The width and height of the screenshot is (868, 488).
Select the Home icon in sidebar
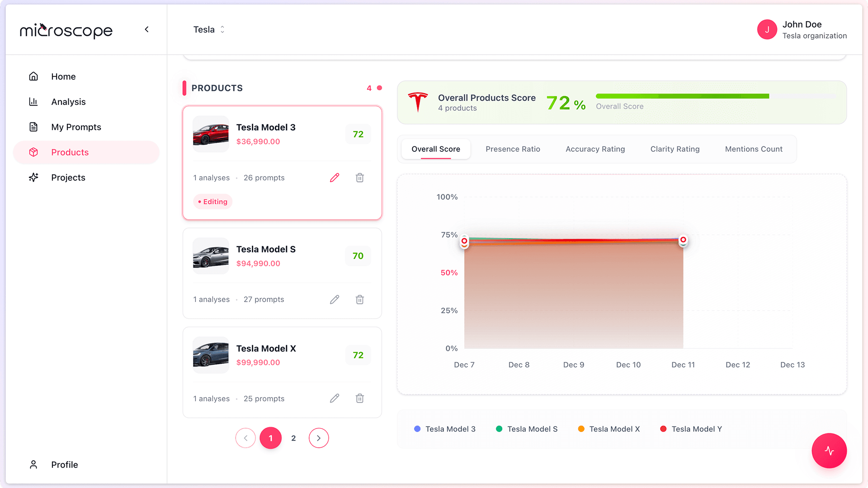(x=33, y=76)
